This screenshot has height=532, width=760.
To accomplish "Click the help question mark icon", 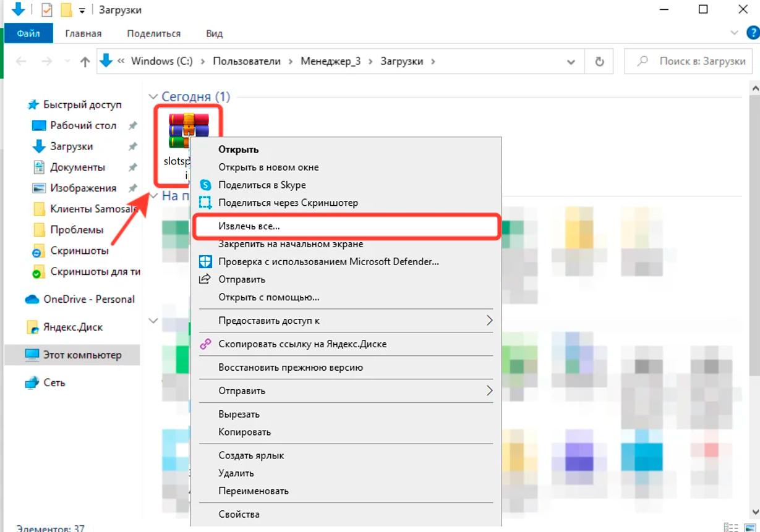I will click(753, 33).
